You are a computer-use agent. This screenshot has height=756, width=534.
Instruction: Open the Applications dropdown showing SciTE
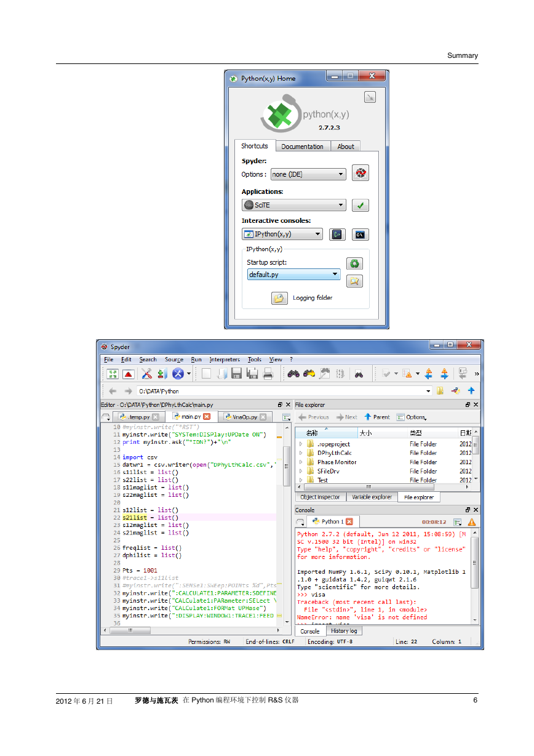click(x=294, y=205)
